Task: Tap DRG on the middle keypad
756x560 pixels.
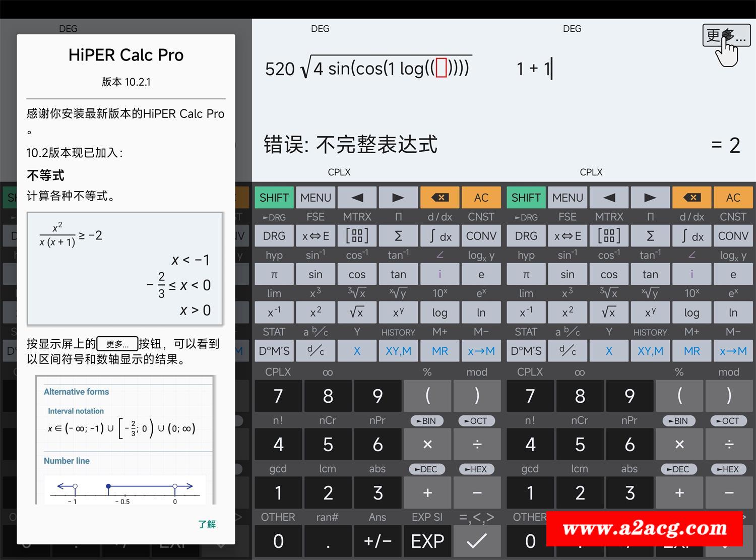Action: [x=274, y=236]
